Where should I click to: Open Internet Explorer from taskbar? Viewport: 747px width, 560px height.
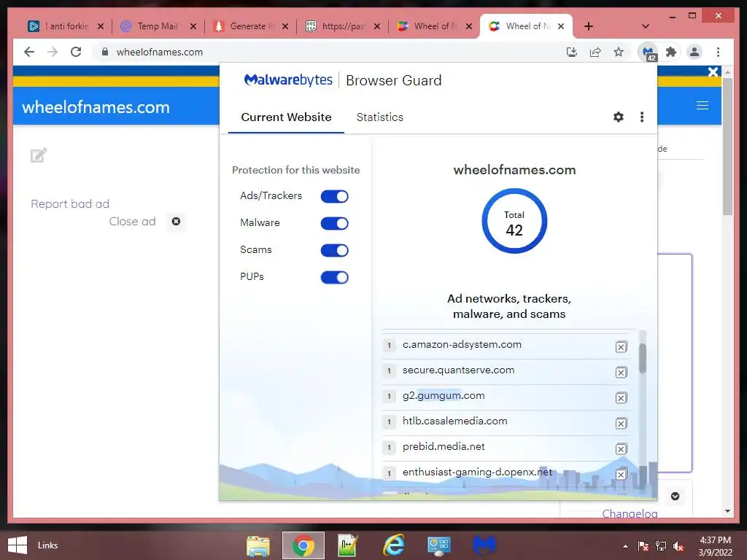coord(393,545)
